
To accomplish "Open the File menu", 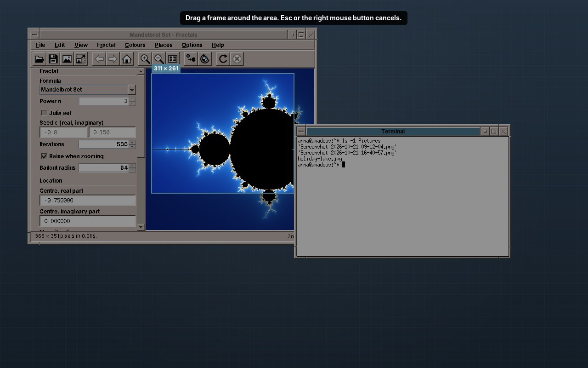I will coord(40,45).
